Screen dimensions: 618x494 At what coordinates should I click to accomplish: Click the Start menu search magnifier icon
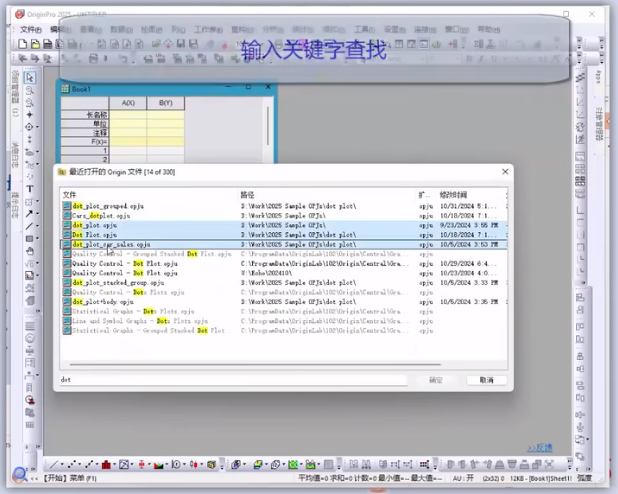tap(20, 474)
